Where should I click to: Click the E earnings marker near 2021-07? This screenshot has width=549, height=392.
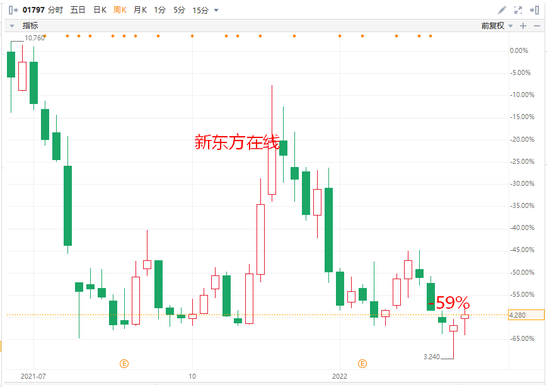[x=124, y=364]
